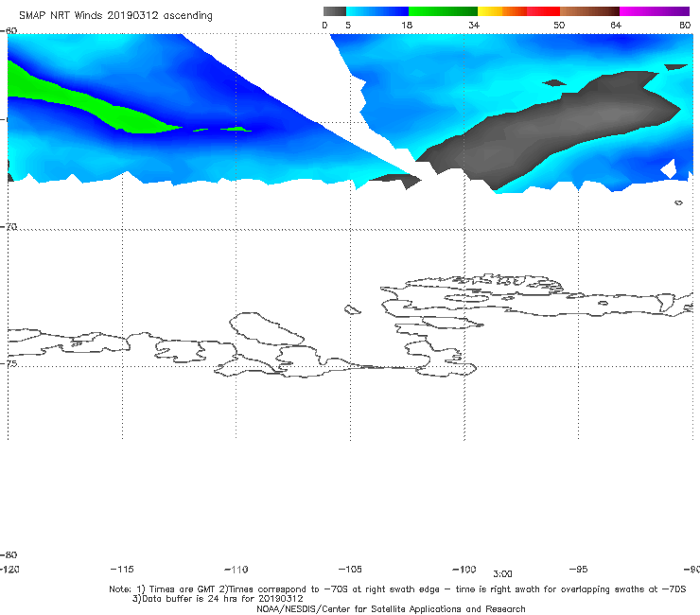700x615 pixels.
Task: Click the small dark gray diamond above the gray region
Action: [554, 82]
